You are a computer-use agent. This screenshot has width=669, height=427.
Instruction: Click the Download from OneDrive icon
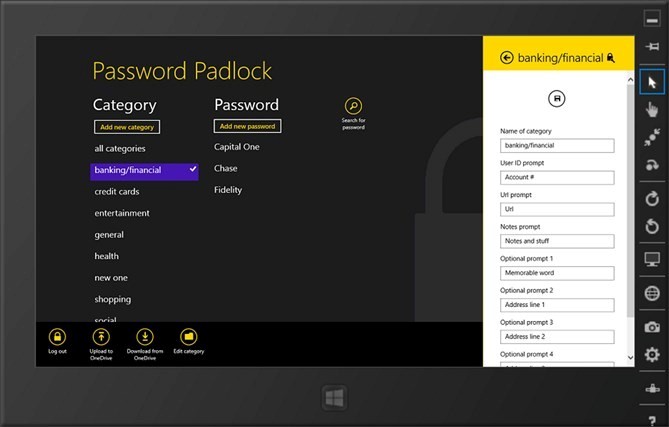(145, 337)
